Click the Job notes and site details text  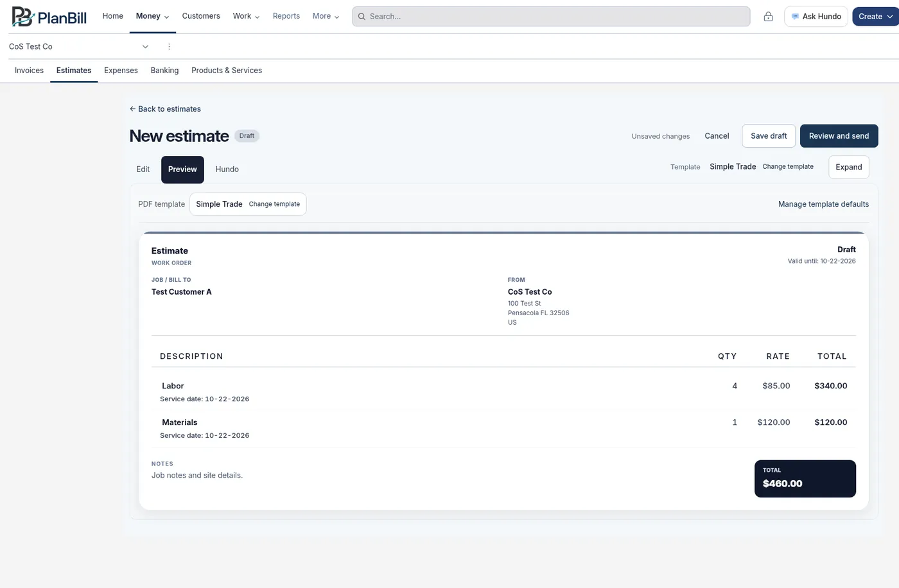pyautogui.click(x=197, y=476)
